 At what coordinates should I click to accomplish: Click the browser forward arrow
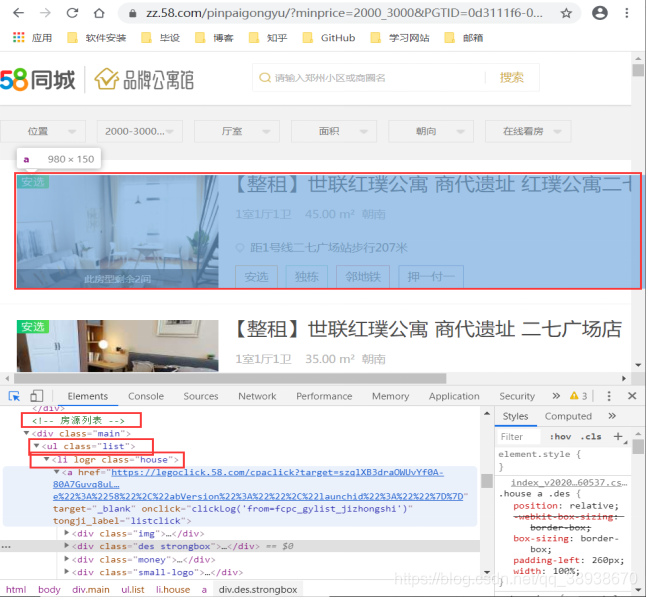(x=45, y=13)
